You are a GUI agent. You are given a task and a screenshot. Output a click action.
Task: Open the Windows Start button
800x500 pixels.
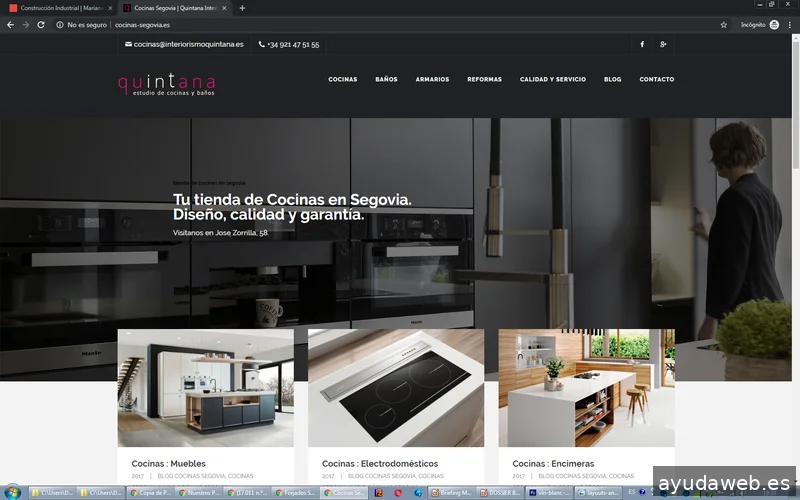point(12,492)
